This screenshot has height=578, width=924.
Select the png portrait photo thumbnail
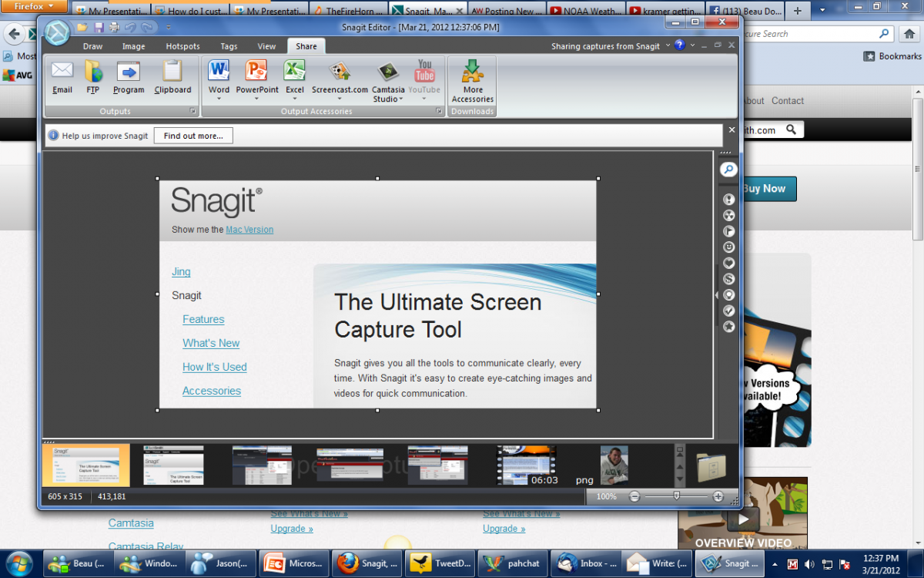(x=614, y=465)
